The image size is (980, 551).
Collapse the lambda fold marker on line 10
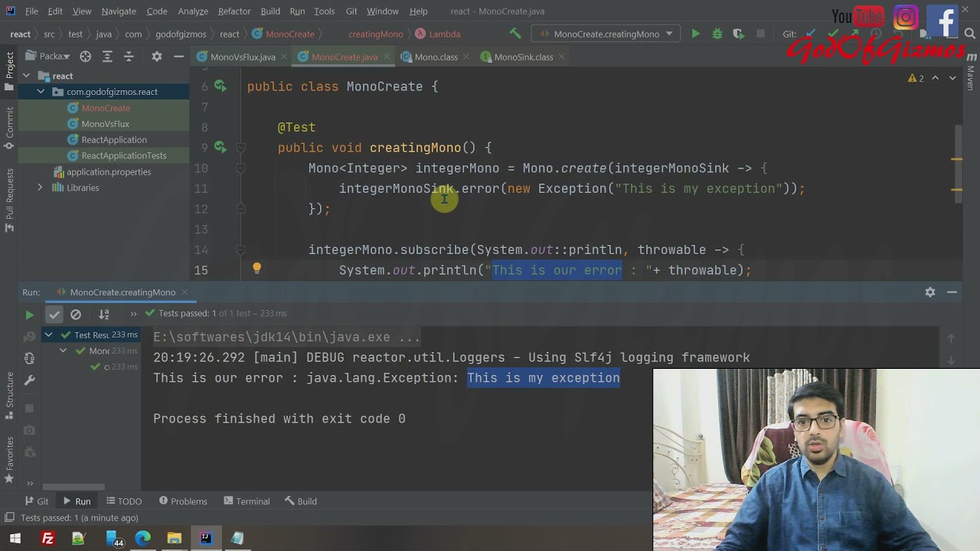(x=240, y=168)
